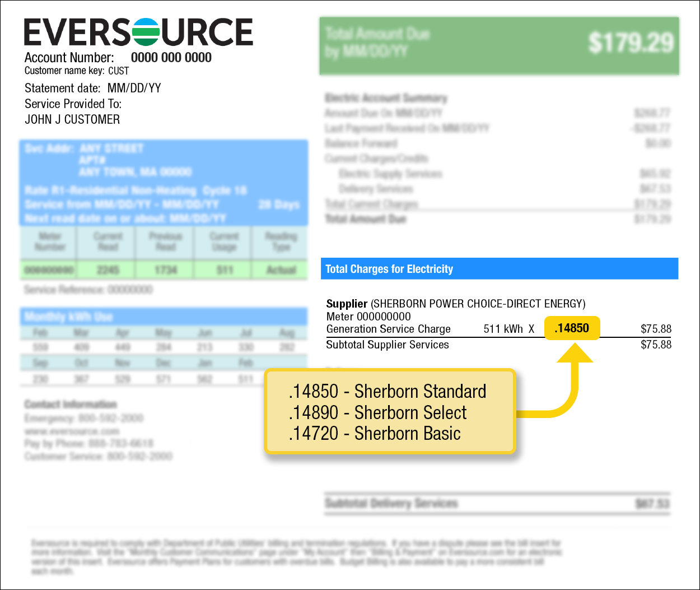Select the name JOHN J CUSTOMER
The image size is (700, 590).
click(x=72, y=119)
